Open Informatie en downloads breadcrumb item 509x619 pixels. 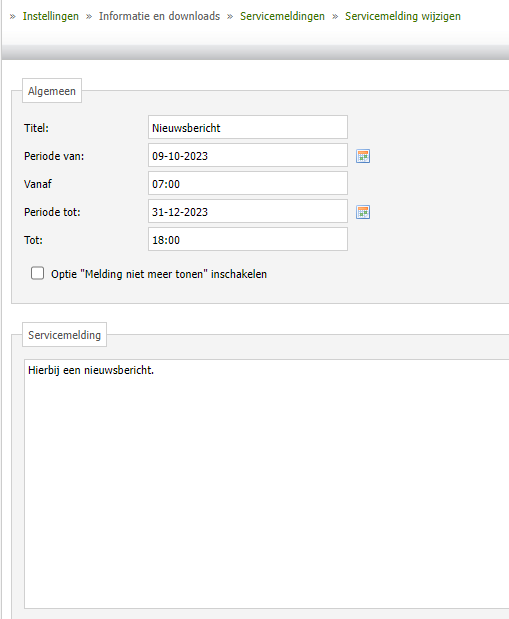click(159, 16)
